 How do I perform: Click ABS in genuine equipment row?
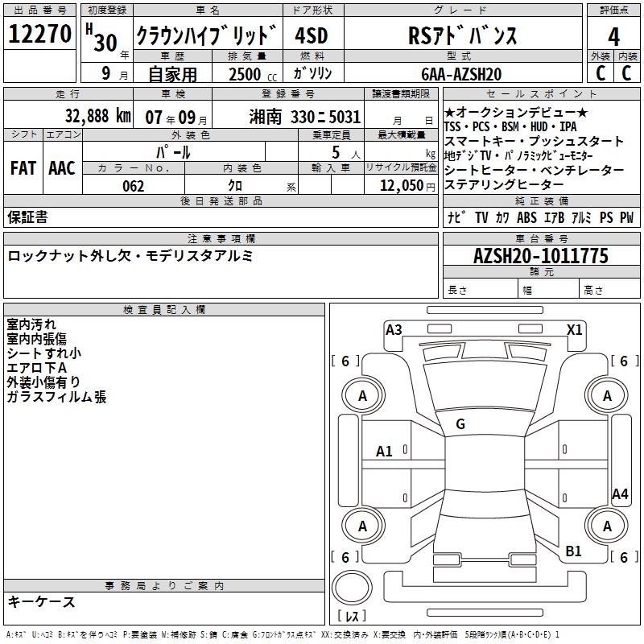coord(526,217)
